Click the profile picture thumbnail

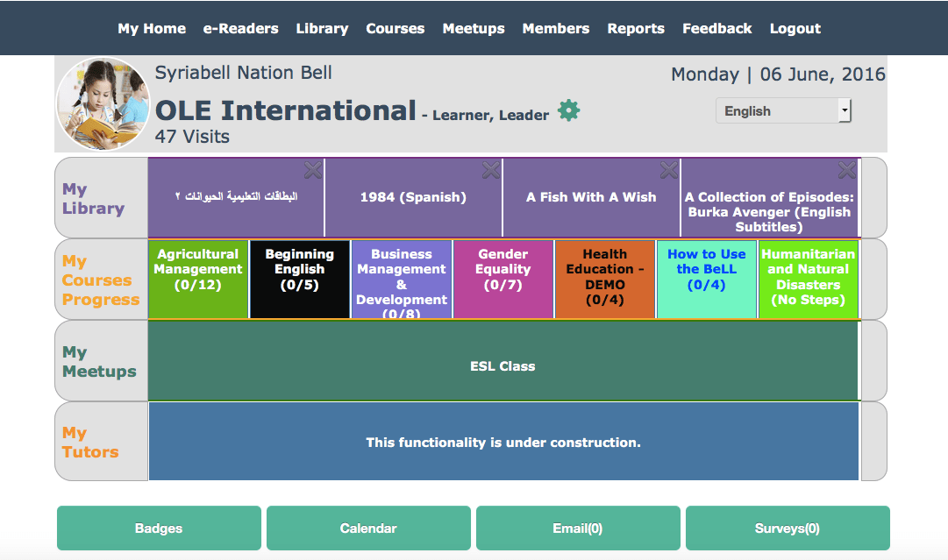click(x=103, y=104)
